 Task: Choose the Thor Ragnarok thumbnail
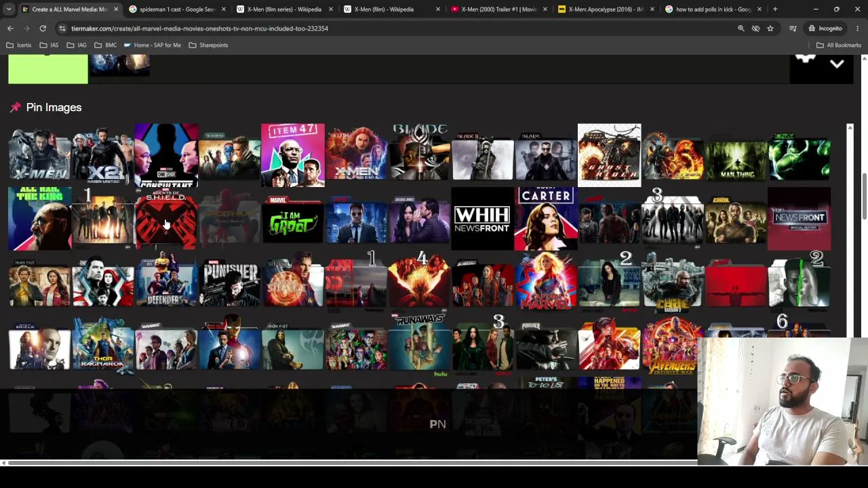point(102,346)
